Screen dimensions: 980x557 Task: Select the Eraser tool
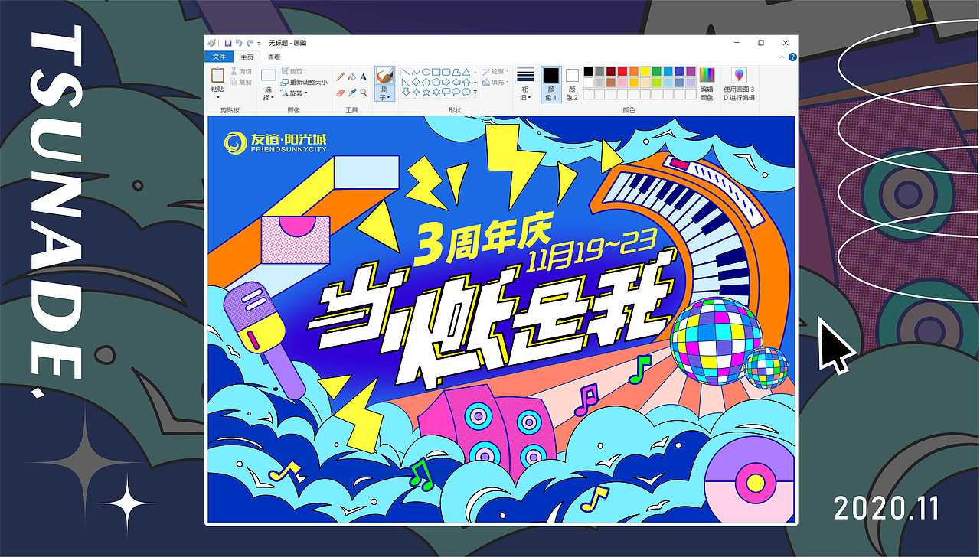[x=339, y=91]
